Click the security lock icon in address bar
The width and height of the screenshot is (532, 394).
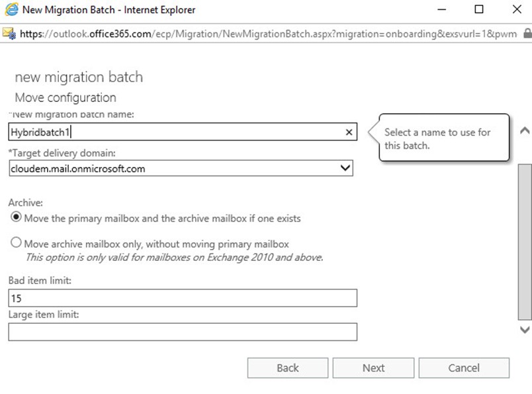coord(527,33)
